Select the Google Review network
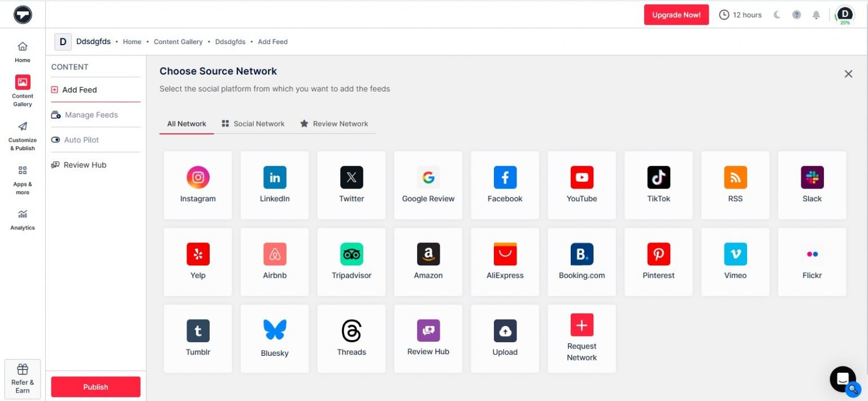This screenshot has width=868, height=401. [x=428, y=185]
